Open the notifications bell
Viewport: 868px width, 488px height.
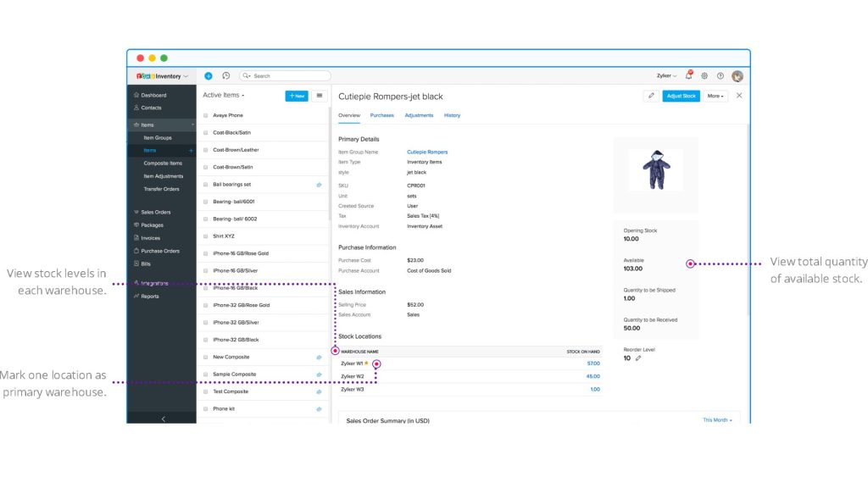(x=688, y=75)
